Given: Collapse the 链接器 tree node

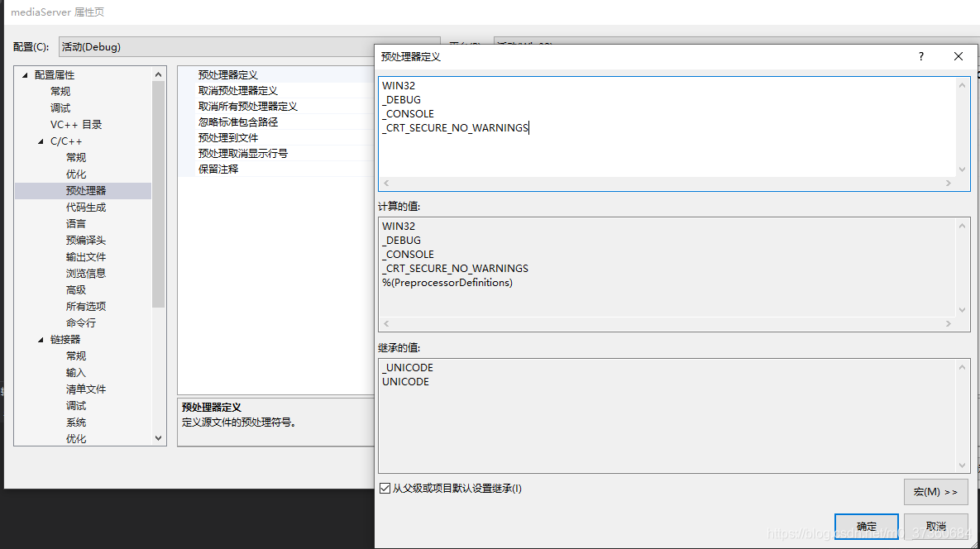Looking at the screenshot, I should click(x=41, y=340).
